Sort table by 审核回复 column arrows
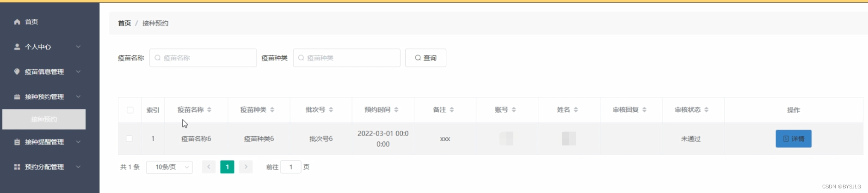This screenshot has width=868, height=193. (644, 110)
